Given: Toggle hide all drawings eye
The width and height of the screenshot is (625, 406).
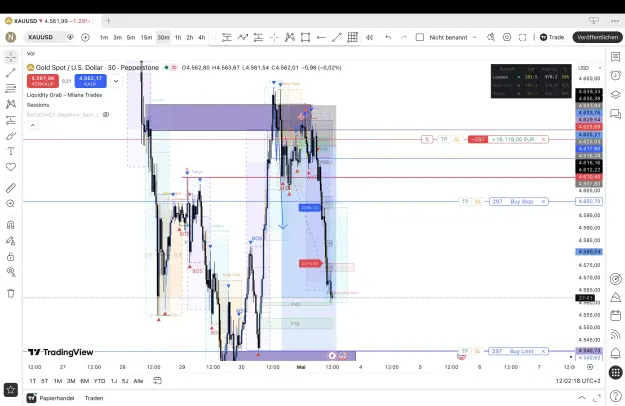Looking at the screenshot, I should [x=11, y=272].
